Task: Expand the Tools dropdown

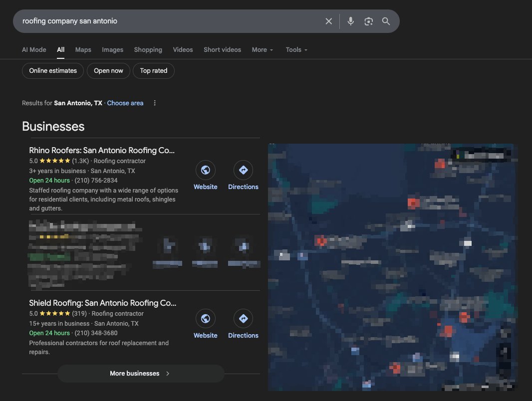Action: point(296,49)
